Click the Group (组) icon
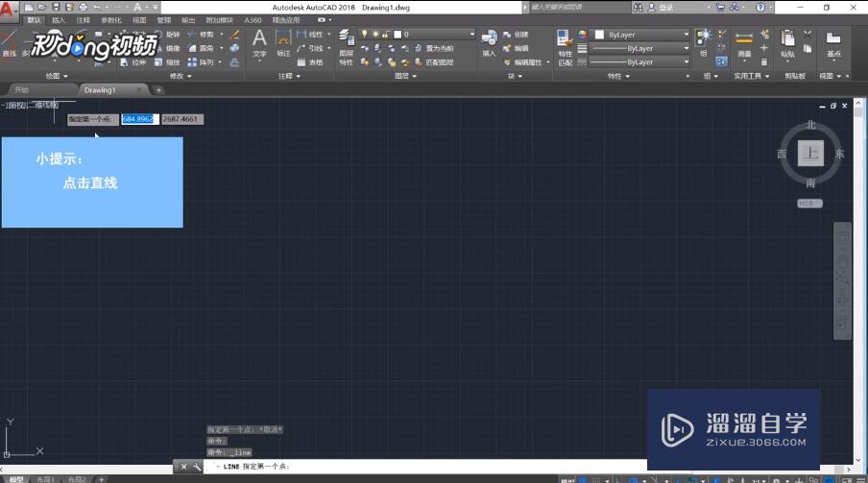Viewport: 868px width, 483px height. pyautogui.click(x=704, y=43)
